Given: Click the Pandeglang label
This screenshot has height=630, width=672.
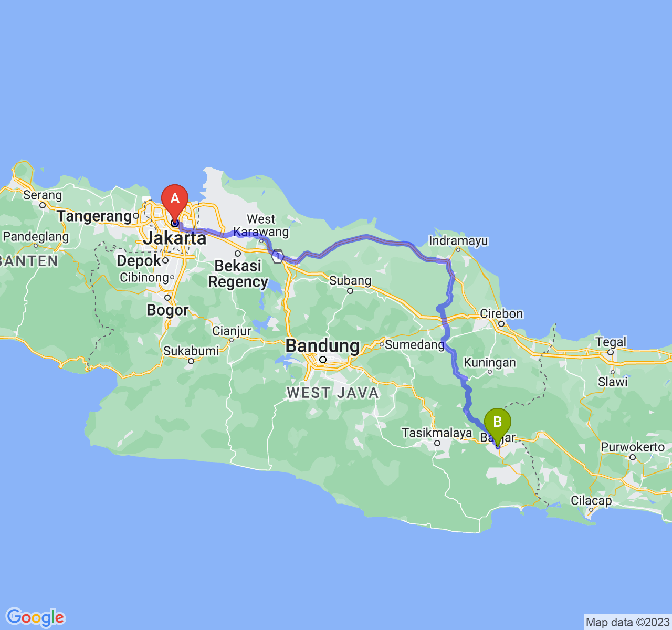Looking at the screenshot, I should point(36,237).
